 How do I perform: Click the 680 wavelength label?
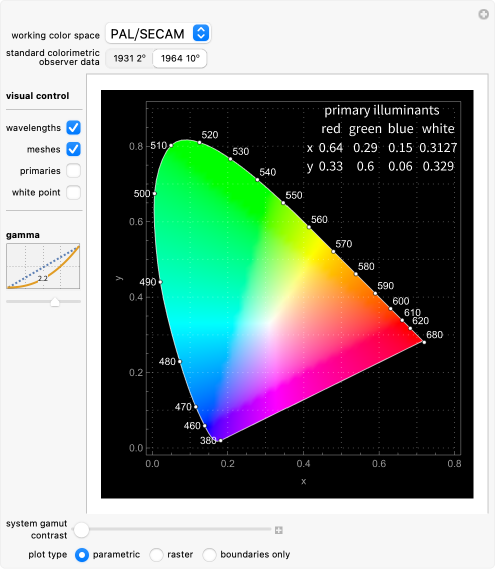pyautogui.click(x=434, y=334)
